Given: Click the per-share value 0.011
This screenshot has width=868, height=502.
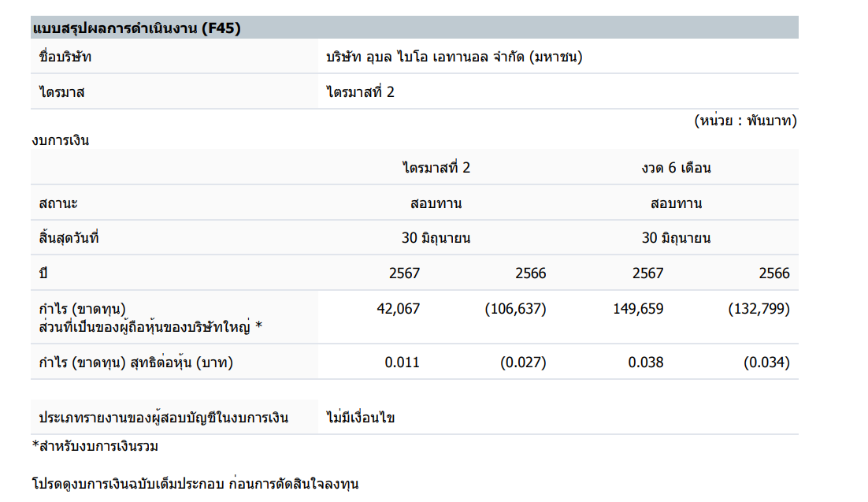Looking at the screenshot, I should (x=402, y=363).
